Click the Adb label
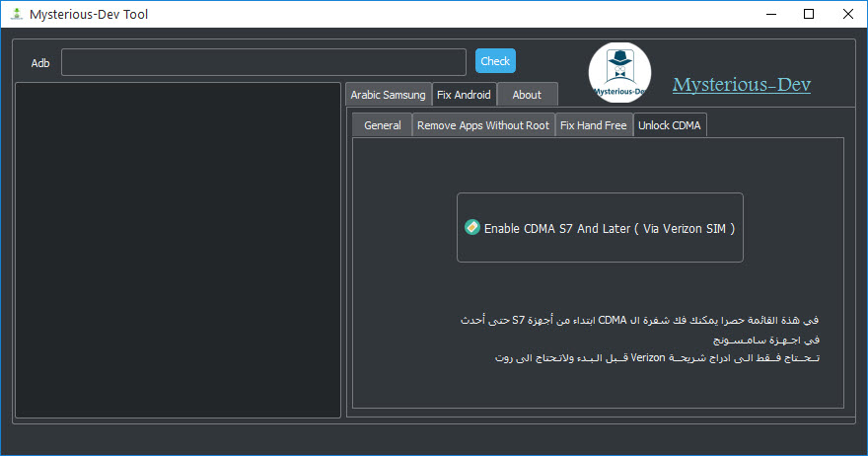 tap(40, 63)
